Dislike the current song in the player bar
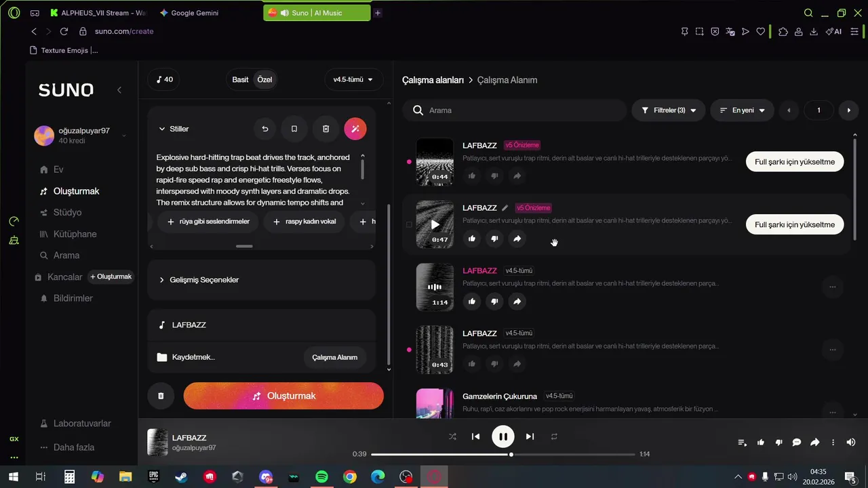 778,443
